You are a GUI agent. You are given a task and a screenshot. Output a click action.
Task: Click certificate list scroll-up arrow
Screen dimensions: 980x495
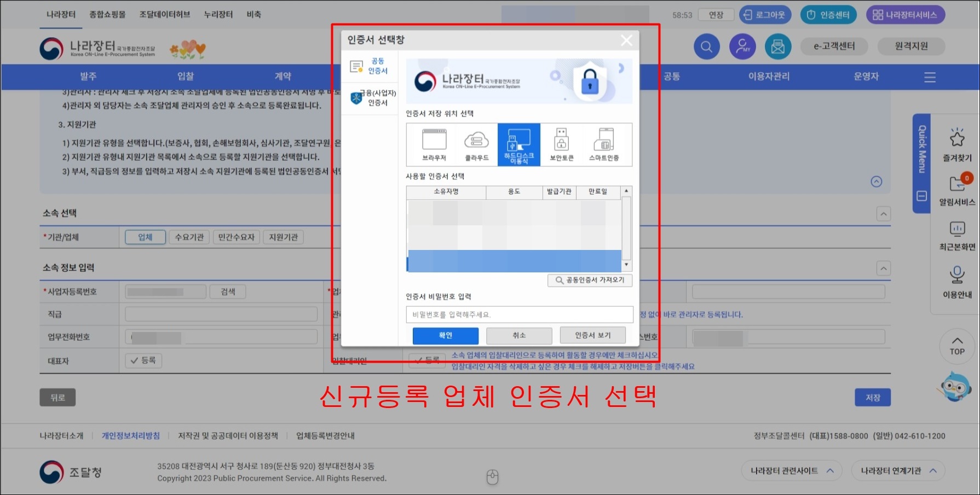tap(626, 191)
